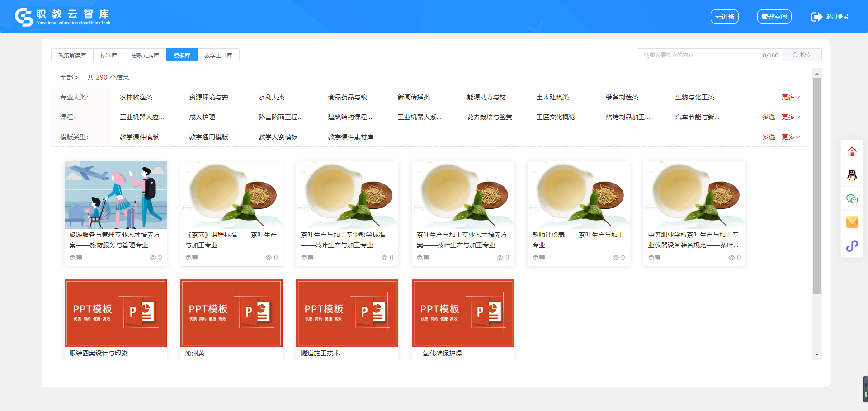The height and width of the screenshot is (411, 868).
Task: Click the WeChat icon in sidebar
Action: (x=852, y=199)
